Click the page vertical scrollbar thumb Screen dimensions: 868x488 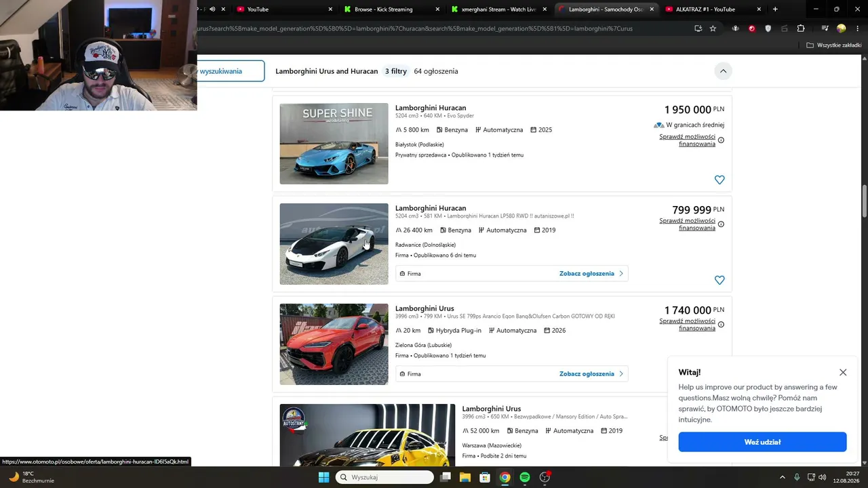pos(865,201)
